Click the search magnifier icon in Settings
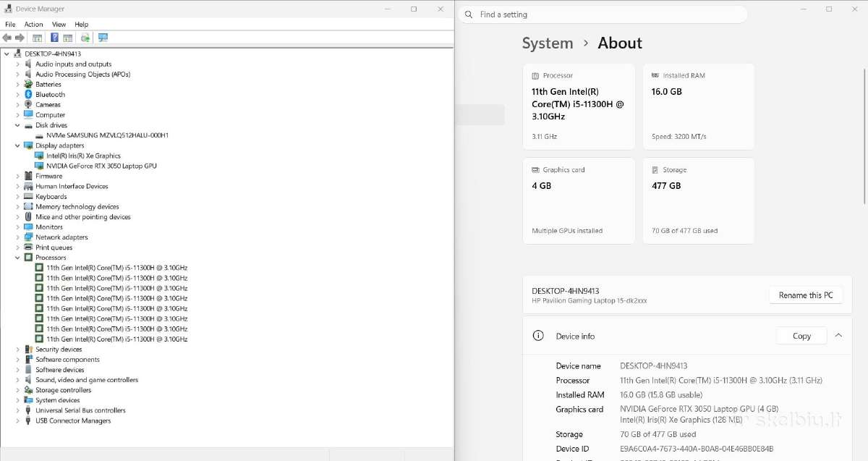Viewport: 868px width, 461px height. (x=469, y=14)
